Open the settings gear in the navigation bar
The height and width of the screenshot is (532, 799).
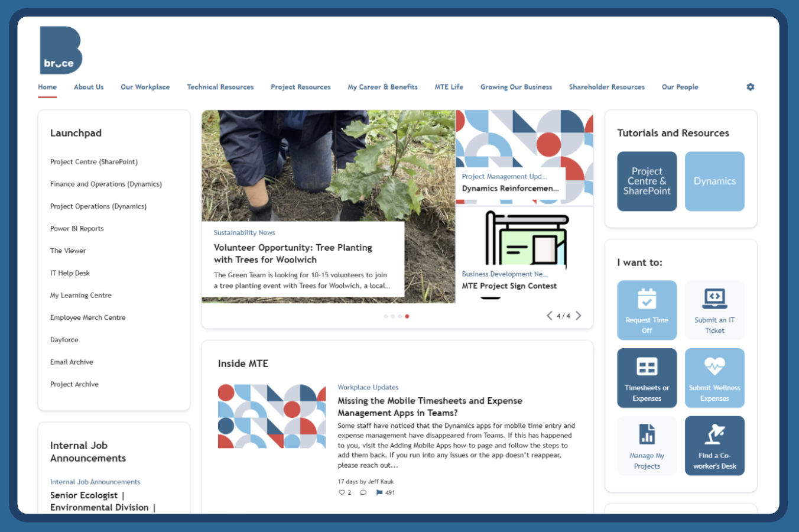(750, 87)
